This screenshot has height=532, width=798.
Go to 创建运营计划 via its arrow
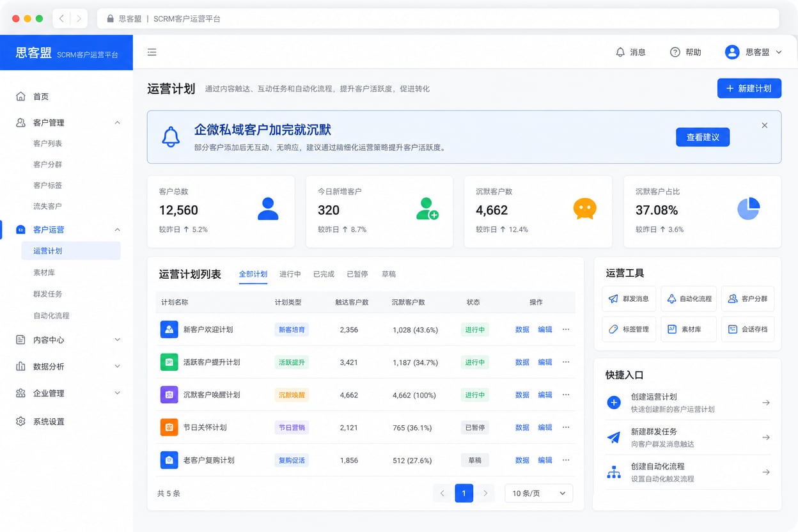(x=766, y=403)
